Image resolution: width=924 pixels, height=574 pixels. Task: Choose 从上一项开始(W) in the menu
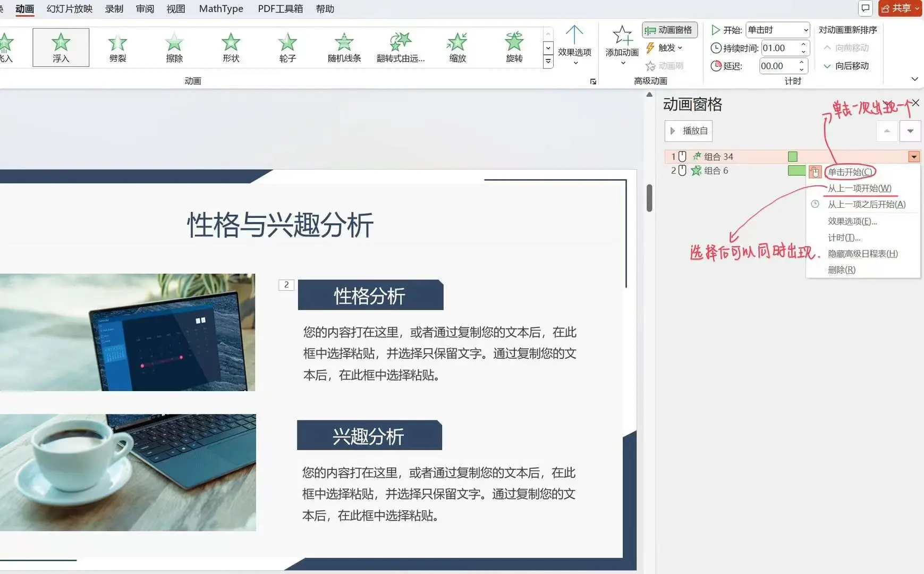[x=858, y=188]
